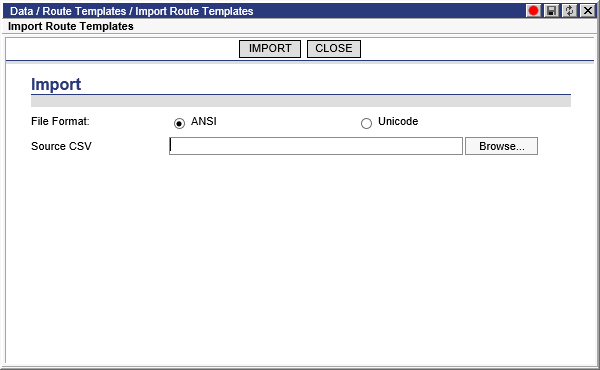Close the Import Route Templates window
This screenshot has height=370, width=600.
pos(588,11)
